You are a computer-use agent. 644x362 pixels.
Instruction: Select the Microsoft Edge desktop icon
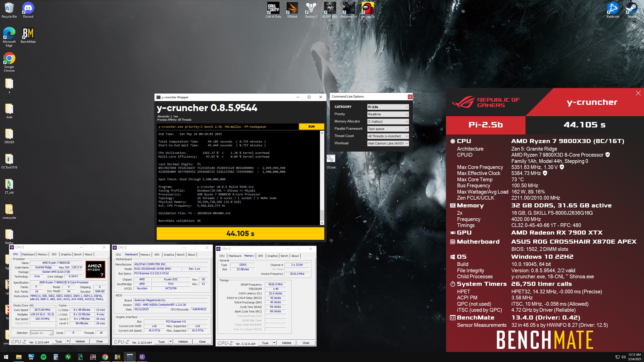[x=9, y=37]
